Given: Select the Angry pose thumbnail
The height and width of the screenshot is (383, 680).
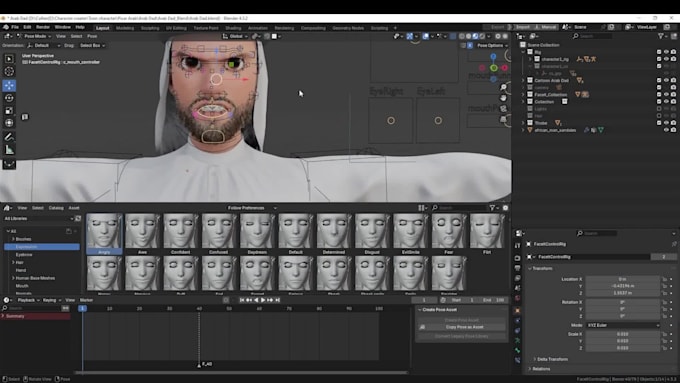Looking at the screenshot, I should pyautogui.click(x=104, y=233).
